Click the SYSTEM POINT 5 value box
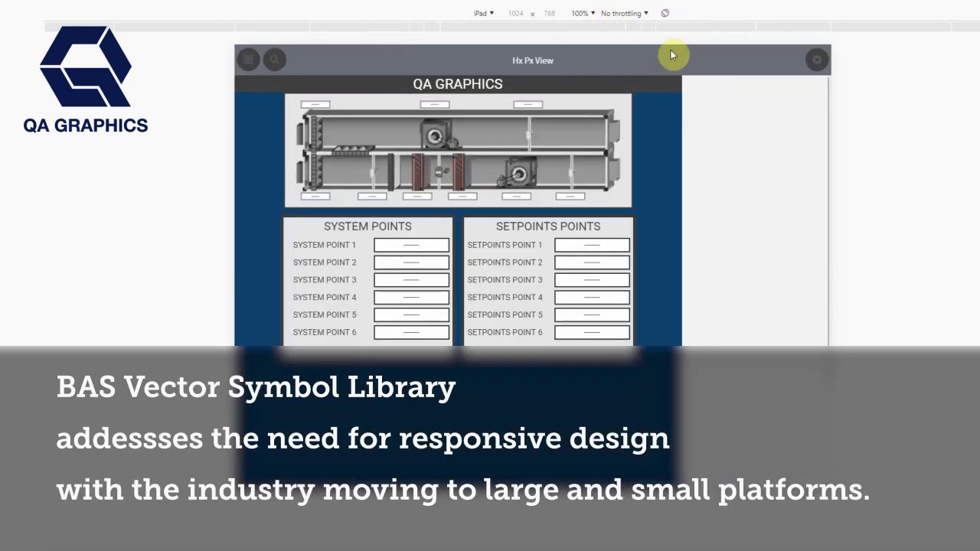The width and height of the screenshot is (980, 551). [411, 315]
